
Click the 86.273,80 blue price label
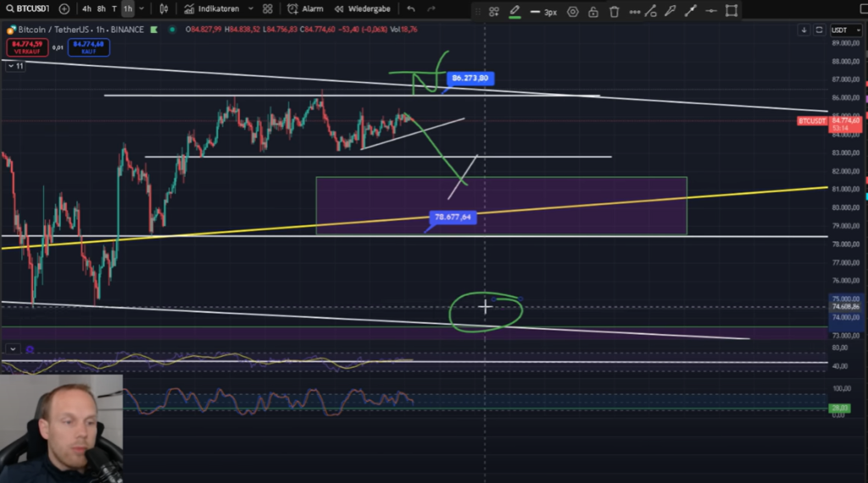[x=470, y=78]
